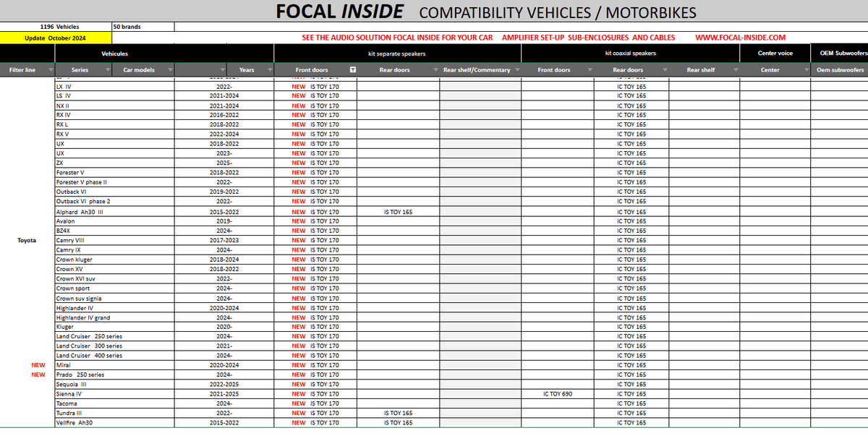
Task: Select the 'Vehicules' group header cell
Action: 164,53
